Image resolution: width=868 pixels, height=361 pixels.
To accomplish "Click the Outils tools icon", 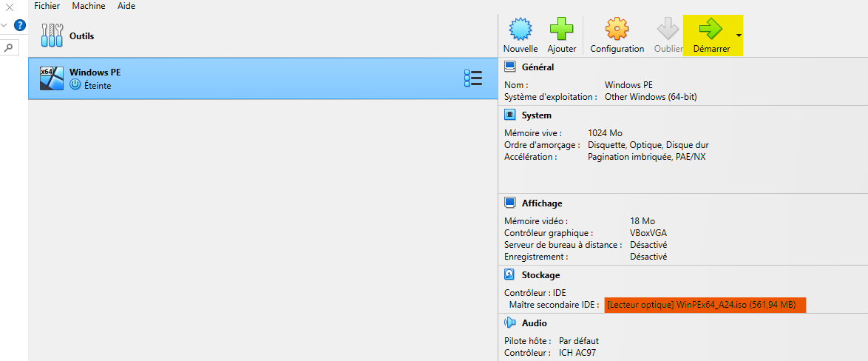I will point(52,36).
